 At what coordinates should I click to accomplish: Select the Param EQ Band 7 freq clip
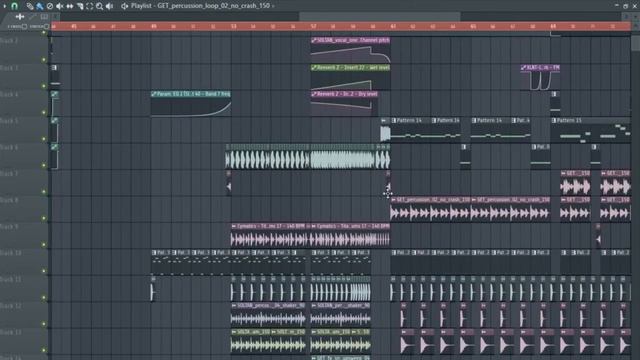191,104
